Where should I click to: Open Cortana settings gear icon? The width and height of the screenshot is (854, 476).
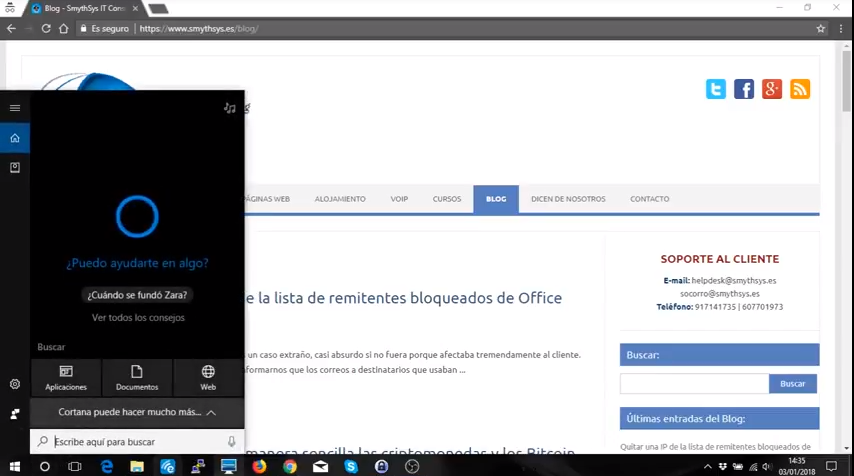coord(14,384)
